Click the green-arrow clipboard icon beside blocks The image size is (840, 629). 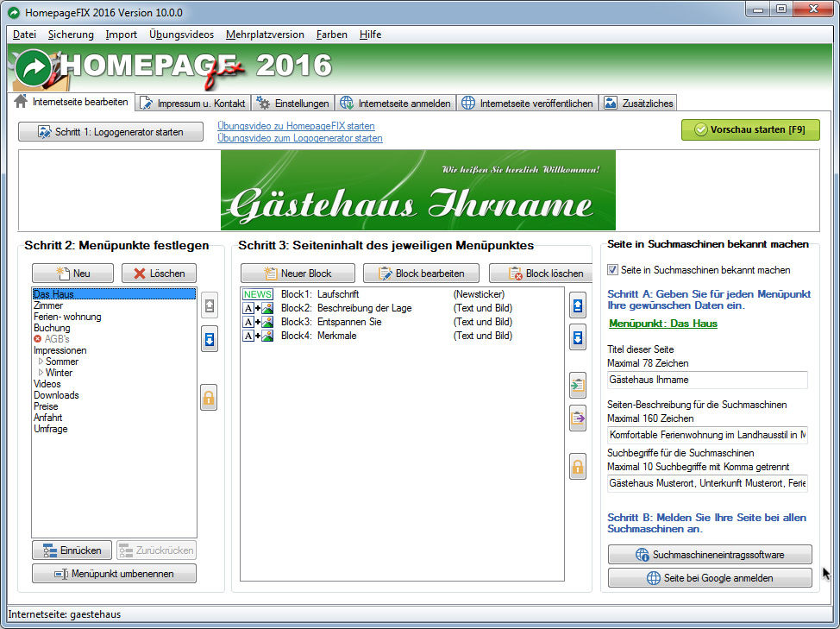coord(578,386)
